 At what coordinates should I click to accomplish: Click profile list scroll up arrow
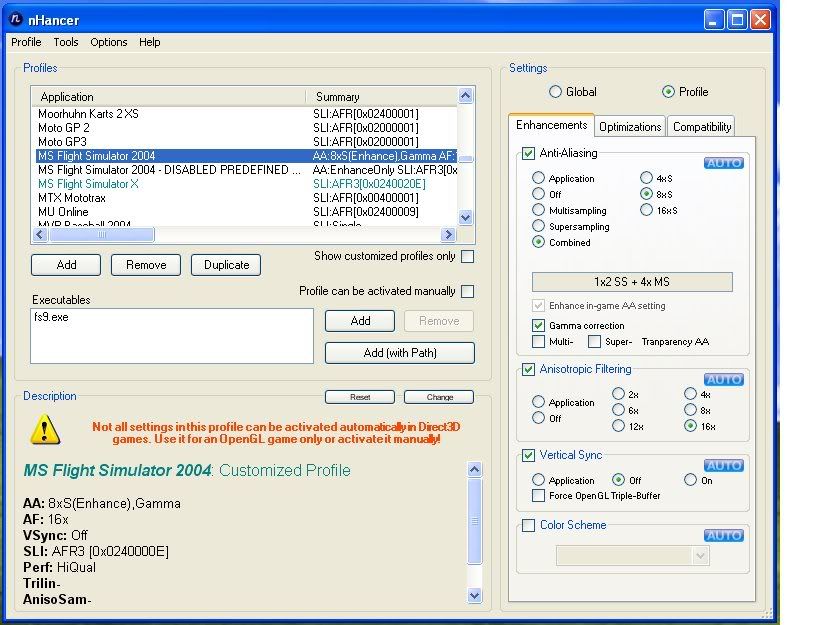point(466,96)
